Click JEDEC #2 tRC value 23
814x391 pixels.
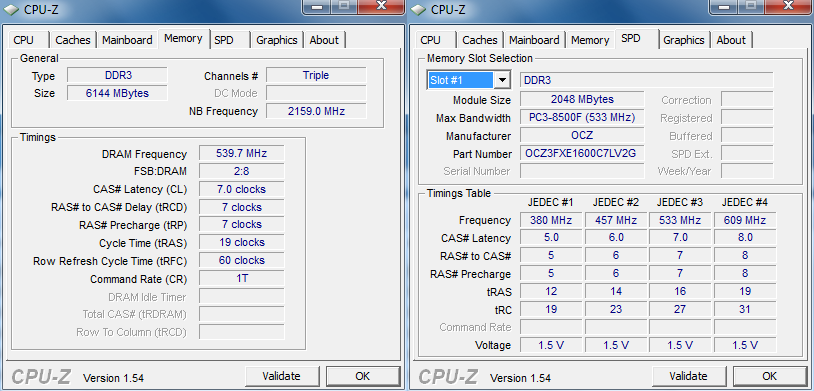pos(616,309)
